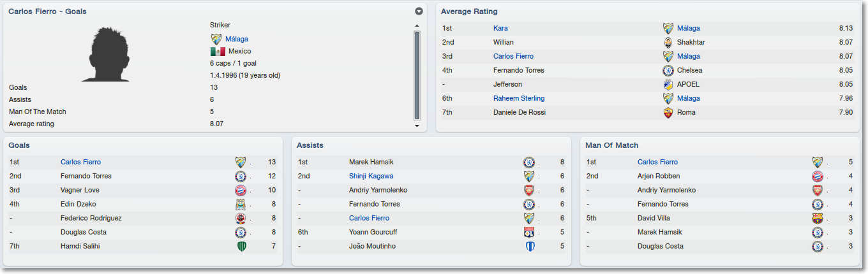Open Raheem Sterling's player link
Viewport: 868px width, 274px height.
coord(519,98)
